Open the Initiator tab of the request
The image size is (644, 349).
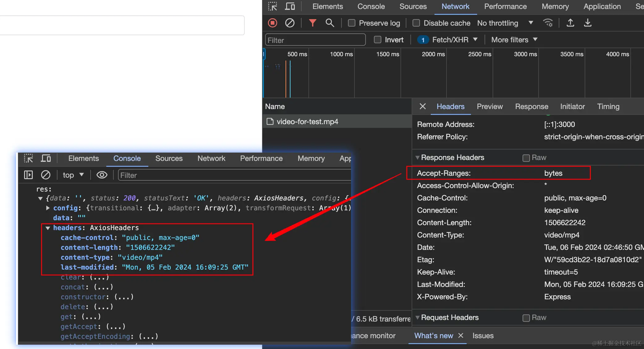[x=573, y=107]
